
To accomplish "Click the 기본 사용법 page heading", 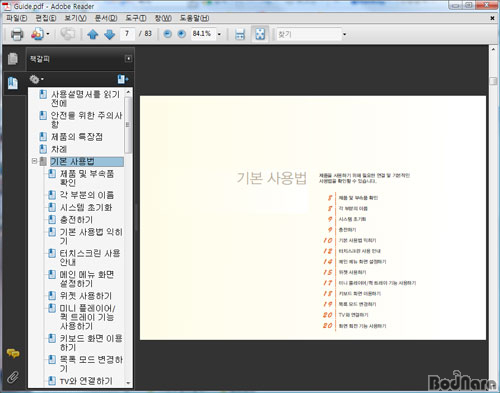I will [x=271, y=178].
